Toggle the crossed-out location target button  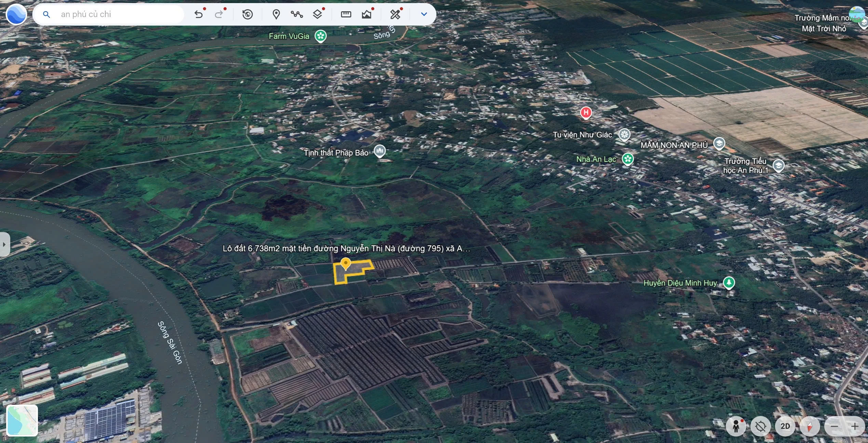[x=761, y=426]
